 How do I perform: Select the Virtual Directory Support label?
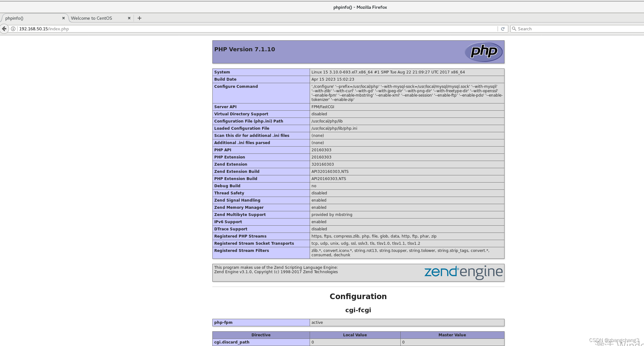click(x=241, y=114)
